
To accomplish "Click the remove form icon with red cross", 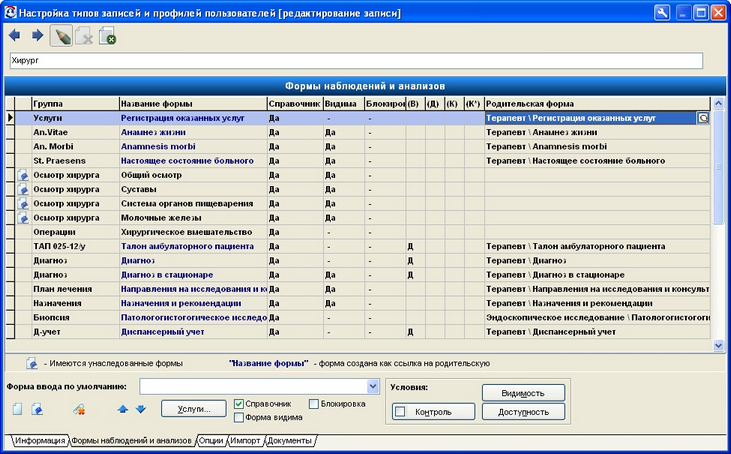I will coord(79,409).
